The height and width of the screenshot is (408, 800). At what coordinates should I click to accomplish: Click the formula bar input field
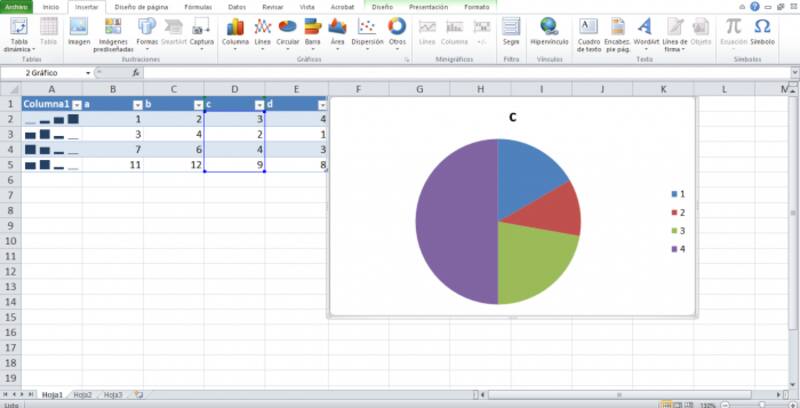[450, 73]
